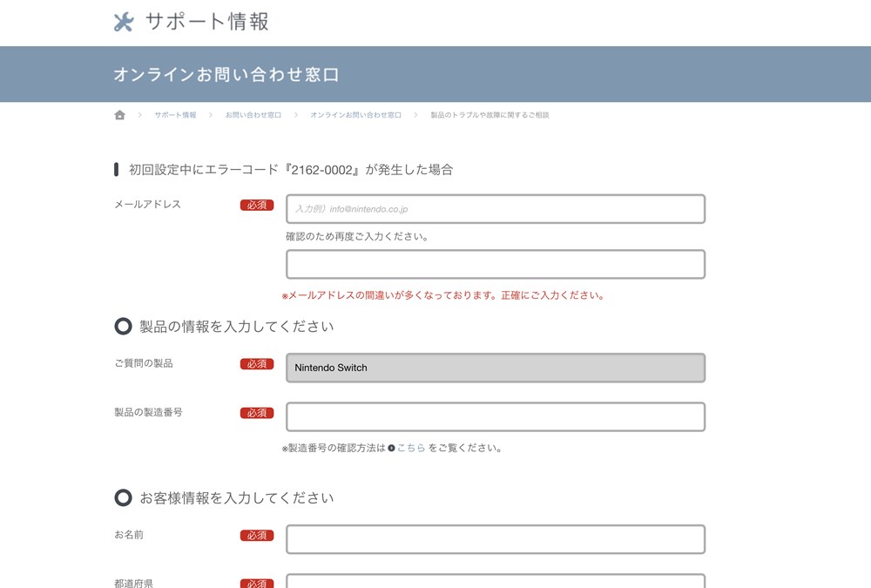Click the 必須 badge next to 製品の製造番号

[257, 412]
